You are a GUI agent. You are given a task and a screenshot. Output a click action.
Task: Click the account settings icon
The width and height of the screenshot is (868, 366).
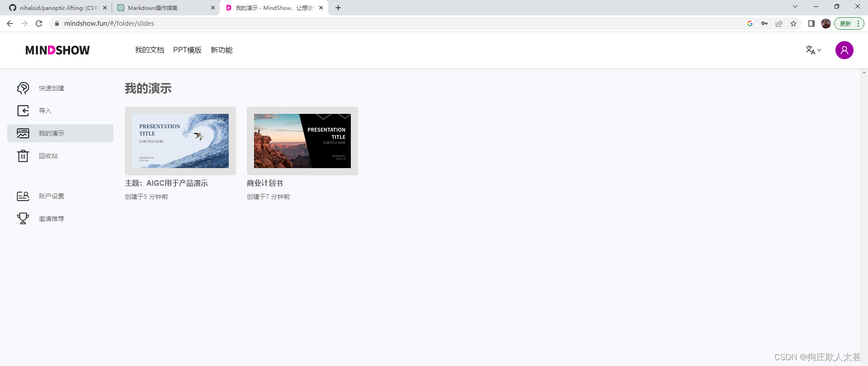tap(23, 196)
